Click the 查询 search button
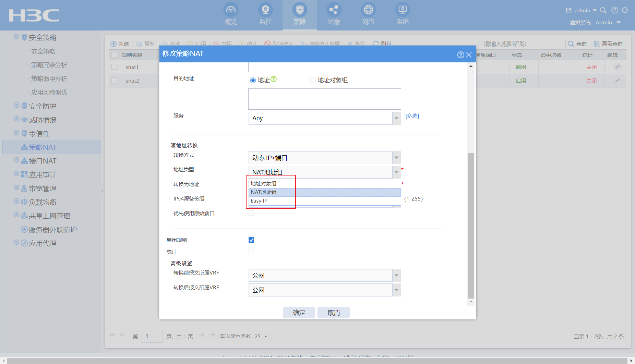Screen dimensions: 635x364 (577, 44)
